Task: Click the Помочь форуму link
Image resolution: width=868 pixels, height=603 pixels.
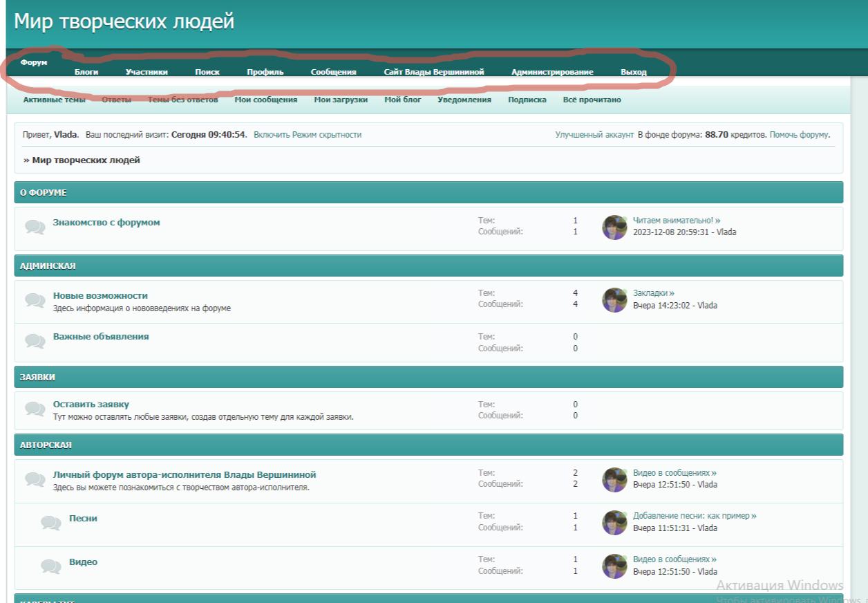Action: click(799, 135)
